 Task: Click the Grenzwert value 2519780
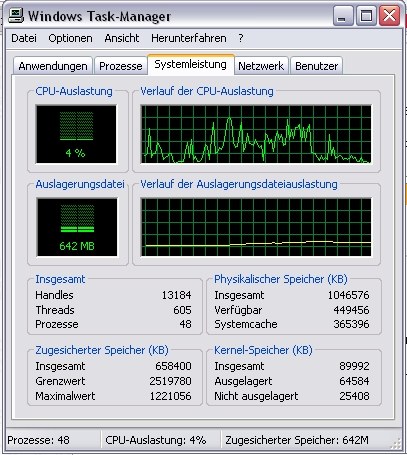pyautogui.click(x=170, y=381)
